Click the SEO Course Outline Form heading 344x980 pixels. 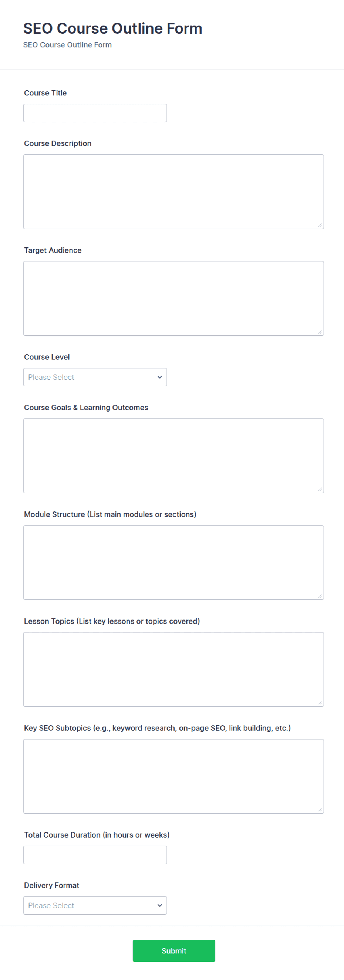tap(113, 28)
